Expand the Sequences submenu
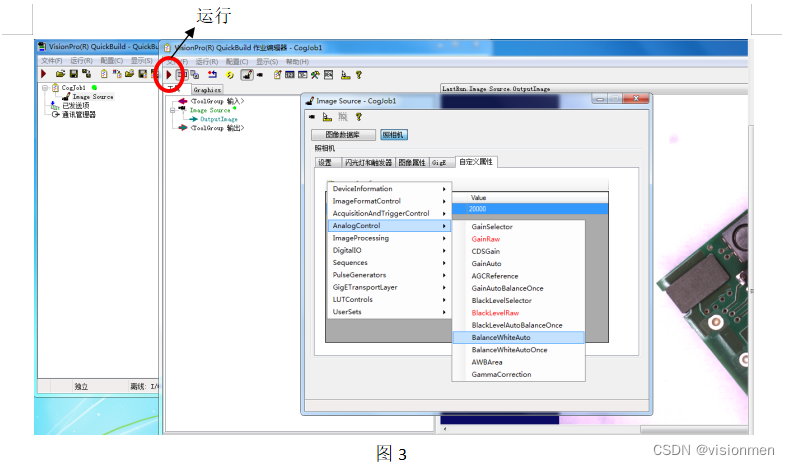The image size is (790, 465). tap(389, 262)
